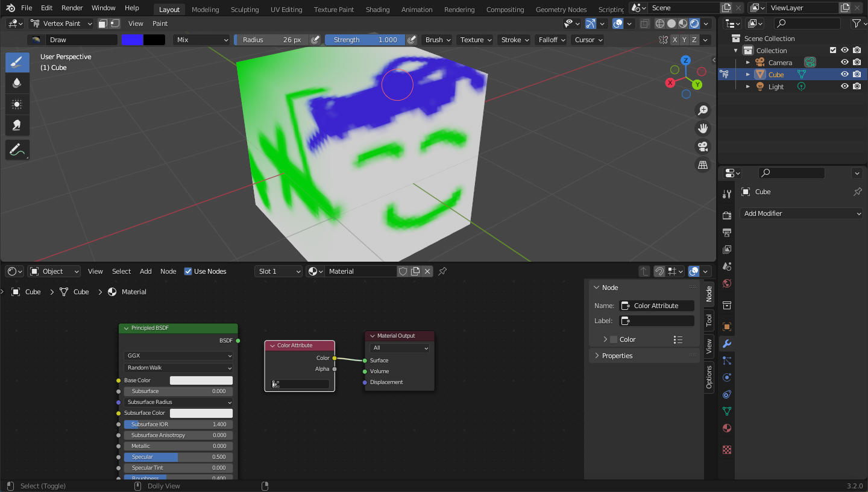
Task: Exclude Collection checkbox in outliner
Action: (x=833, y=50)
